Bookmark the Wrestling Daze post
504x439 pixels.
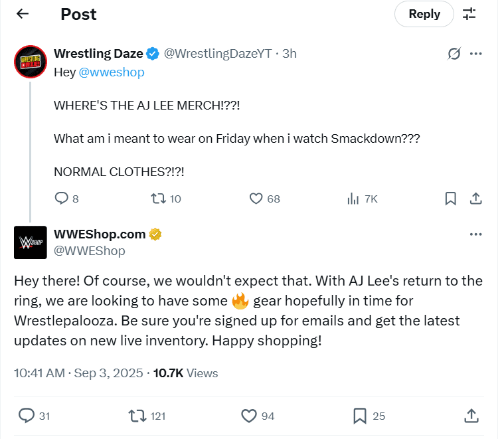pyautogui.click(x=450, y=198)
